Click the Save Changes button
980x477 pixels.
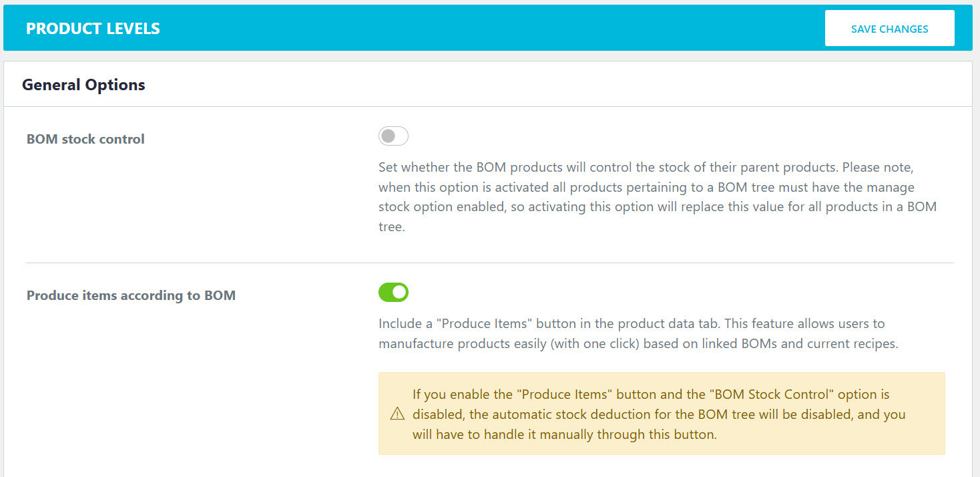point(889,29)
